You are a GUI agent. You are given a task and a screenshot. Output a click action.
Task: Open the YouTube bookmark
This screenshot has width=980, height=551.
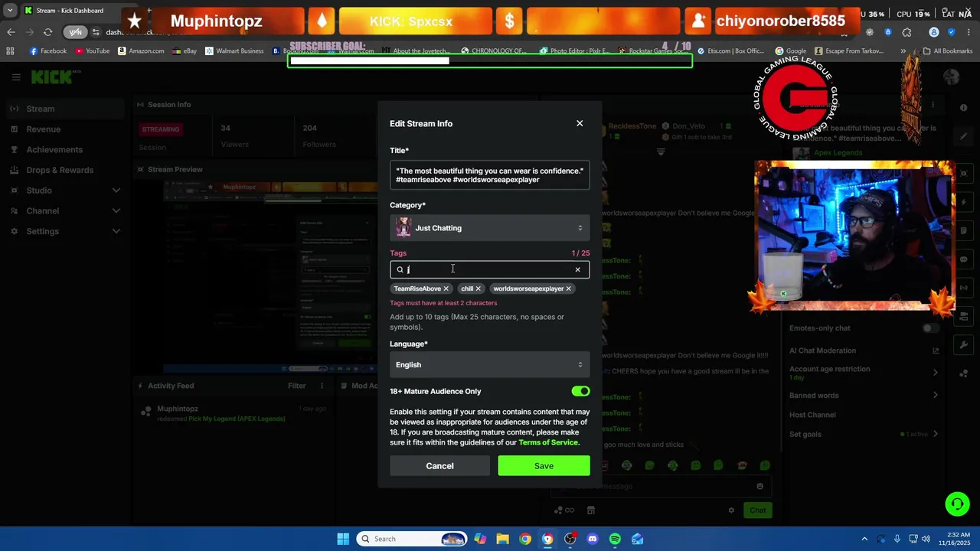coord(92,51)
